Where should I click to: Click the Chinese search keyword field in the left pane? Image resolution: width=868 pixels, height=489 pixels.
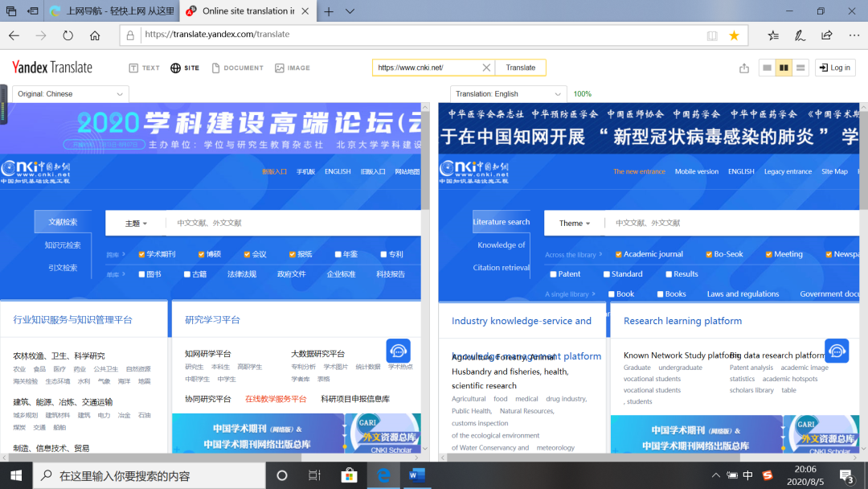pos(293,223)
